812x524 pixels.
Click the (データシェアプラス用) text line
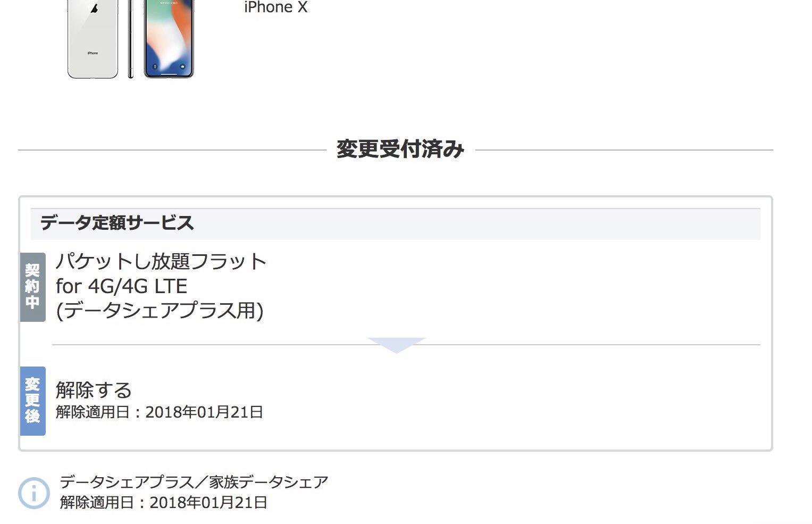pos(160,311)
